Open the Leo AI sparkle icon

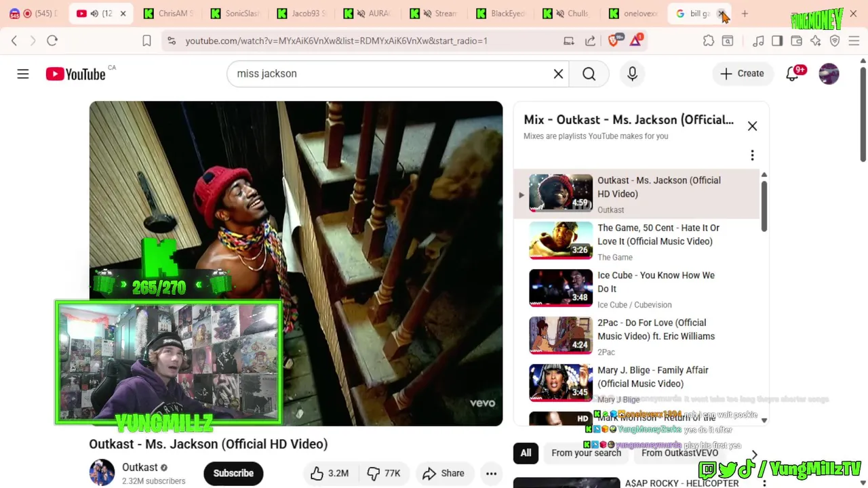coord(815,41)
